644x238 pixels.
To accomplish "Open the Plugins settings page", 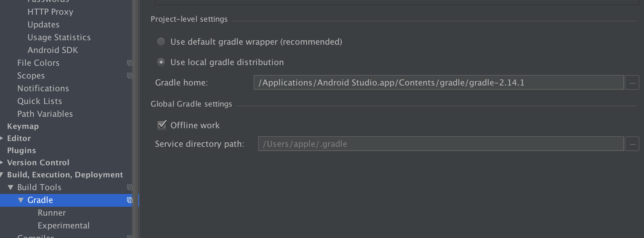I will tap(21, 151).
